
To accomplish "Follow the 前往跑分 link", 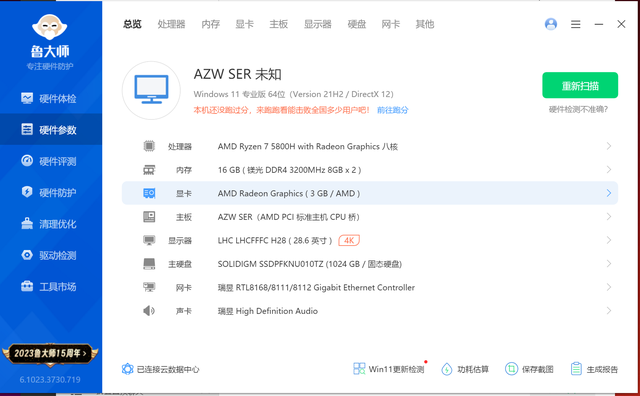I will pos(393,110).
